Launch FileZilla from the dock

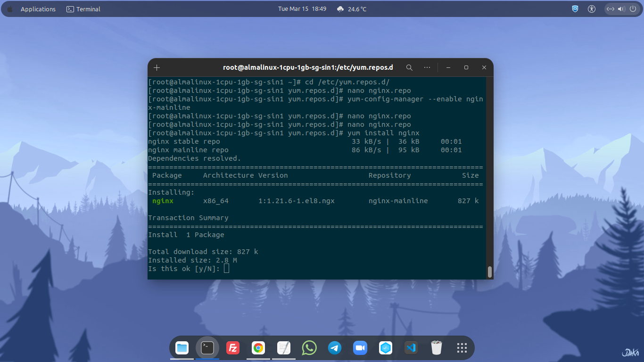(233, 348)
